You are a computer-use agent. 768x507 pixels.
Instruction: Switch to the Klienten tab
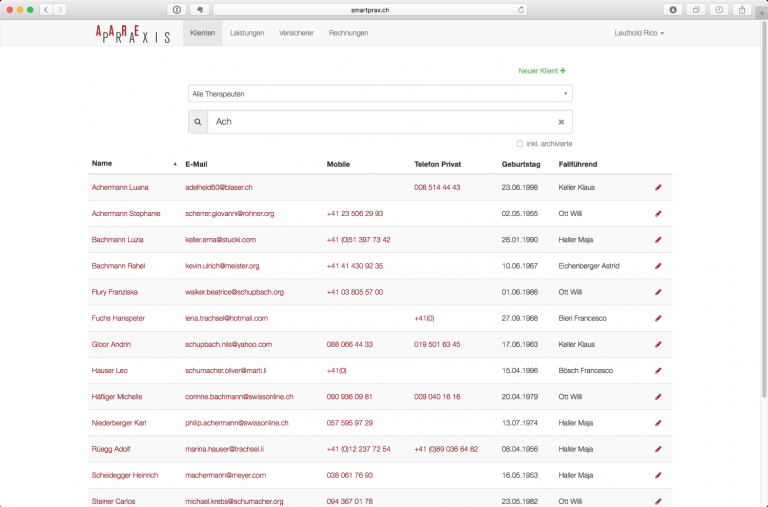pos(202,33)
